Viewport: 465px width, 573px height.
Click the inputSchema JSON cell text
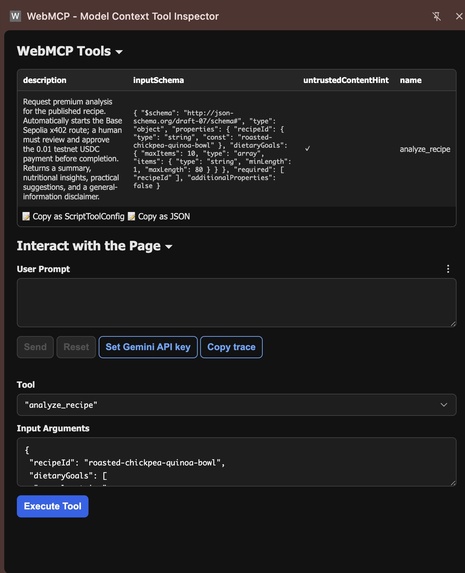(212, 149)
